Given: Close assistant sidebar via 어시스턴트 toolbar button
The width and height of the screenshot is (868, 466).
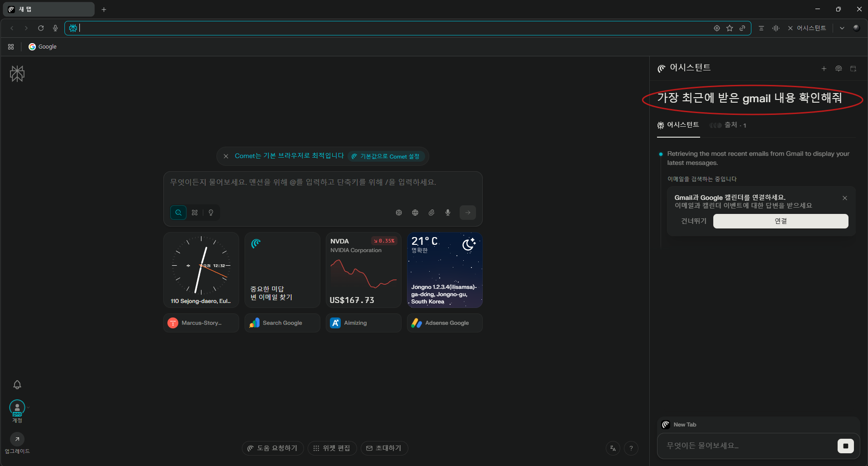Looking at the screenshot, I should [x=807, y=28].
